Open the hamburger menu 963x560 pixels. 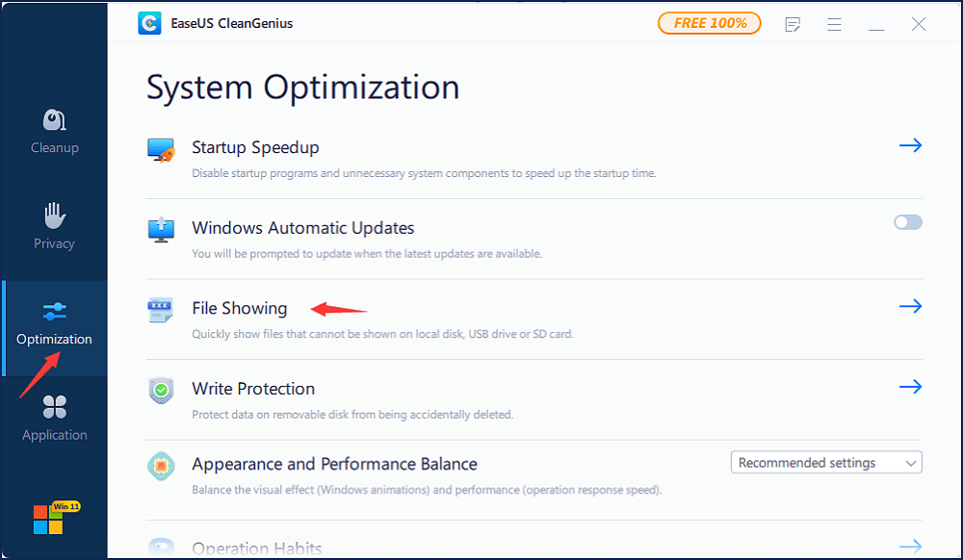point(834,24)
